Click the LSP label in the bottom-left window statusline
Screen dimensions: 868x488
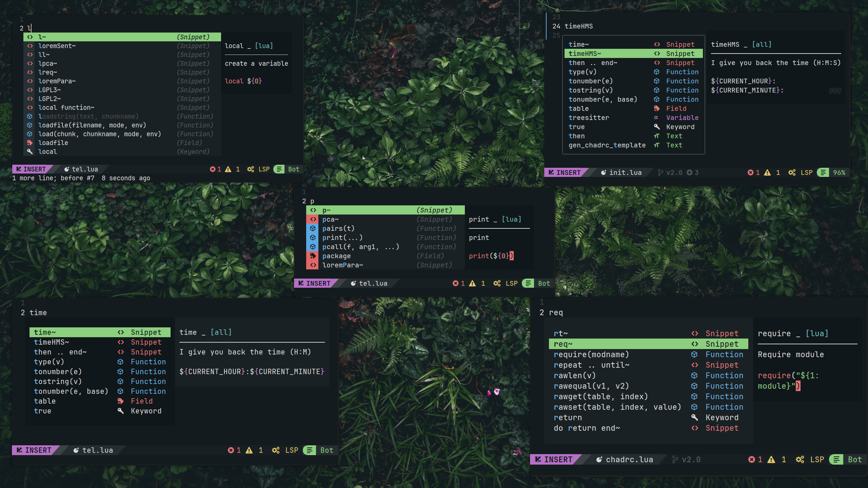click(292, 450)
